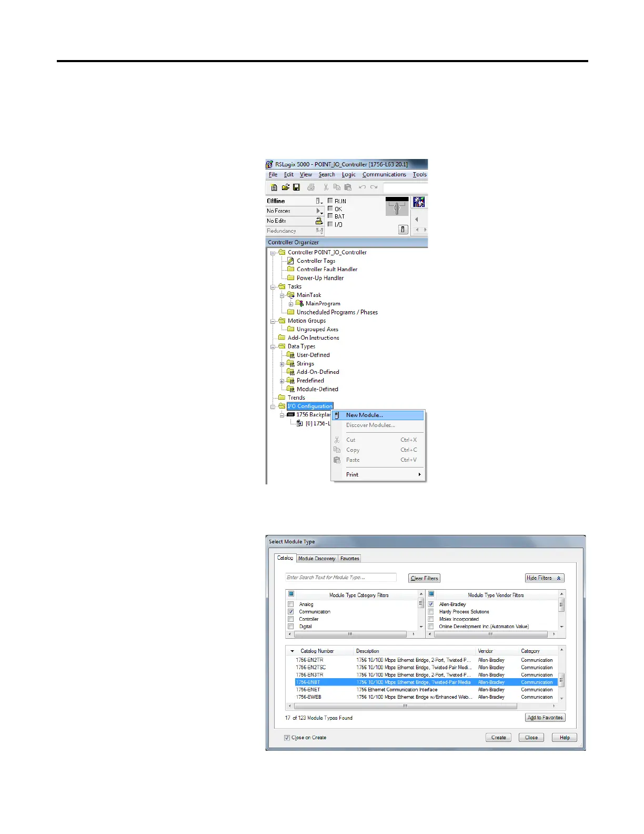This screenshot has width=644, height=834.
Task: Click the No Edits lock icon
Action: point(319,221)
